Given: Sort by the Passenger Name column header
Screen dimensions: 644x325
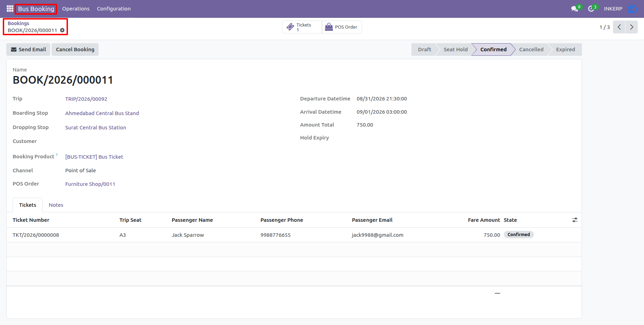Looking at the screenshot, I should coord(192,220).
